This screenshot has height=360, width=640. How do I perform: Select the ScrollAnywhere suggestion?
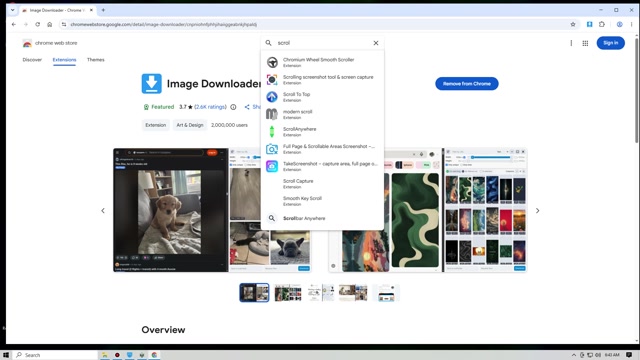tap(322, 131)
